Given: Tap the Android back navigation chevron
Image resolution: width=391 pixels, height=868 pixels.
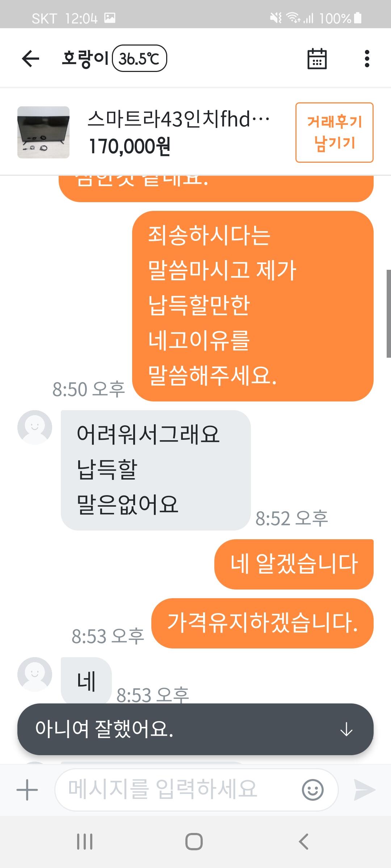Looking at the screenshot, I should pyautogui.click(x=304, y=842).
